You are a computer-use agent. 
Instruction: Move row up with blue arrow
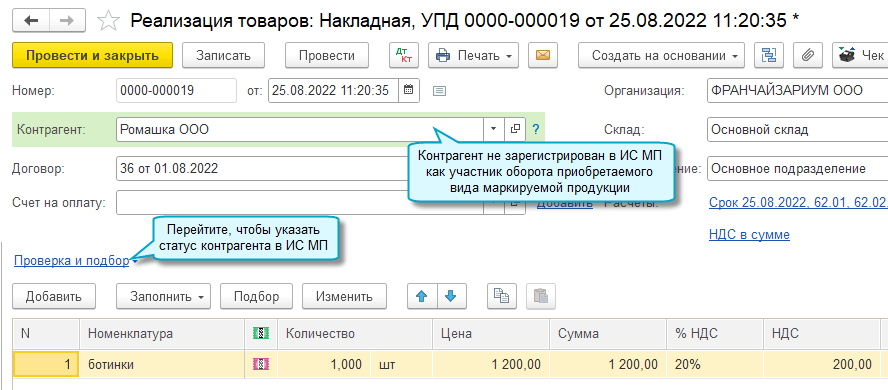pos(421,296)
